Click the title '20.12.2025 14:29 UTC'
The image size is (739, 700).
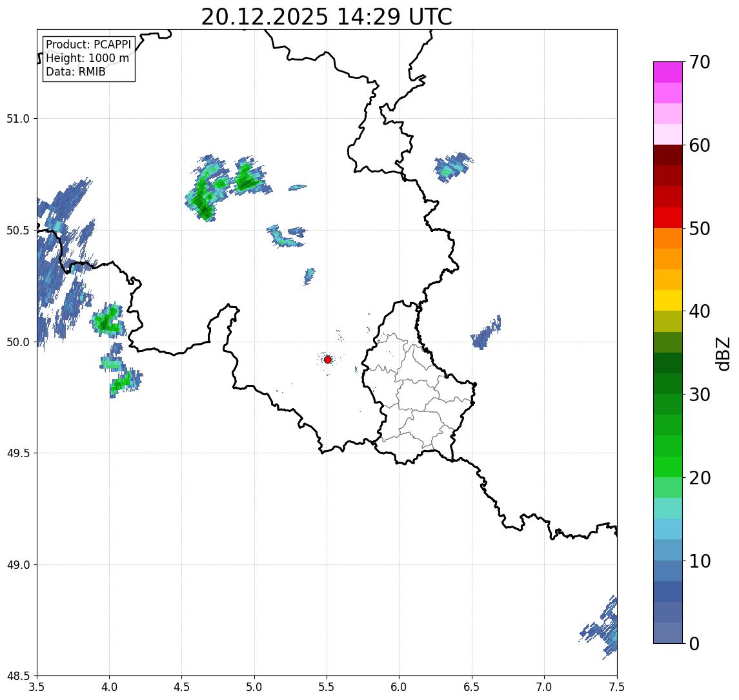pyautogui.click(x=327, y=17)
